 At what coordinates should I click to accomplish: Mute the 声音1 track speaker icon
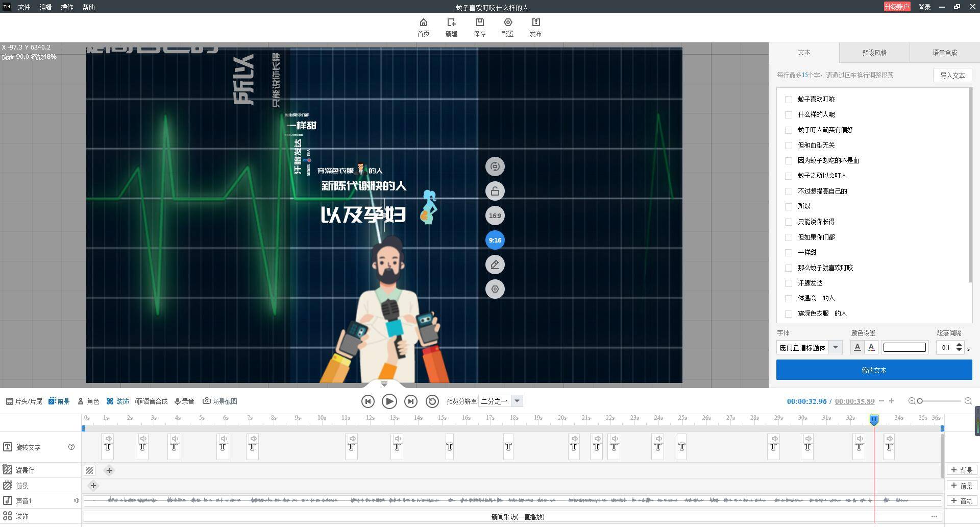[76, 501]
